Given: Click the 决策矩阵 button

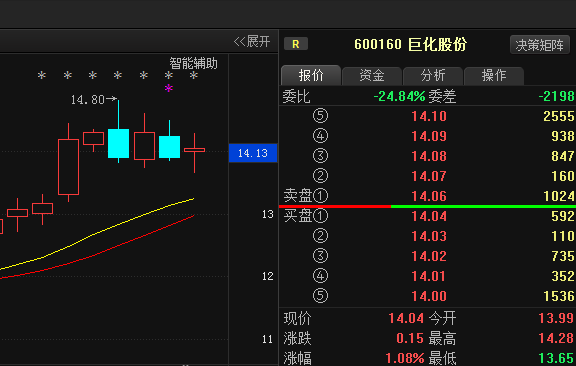Looking at the screenshot, I should point(540,45).
